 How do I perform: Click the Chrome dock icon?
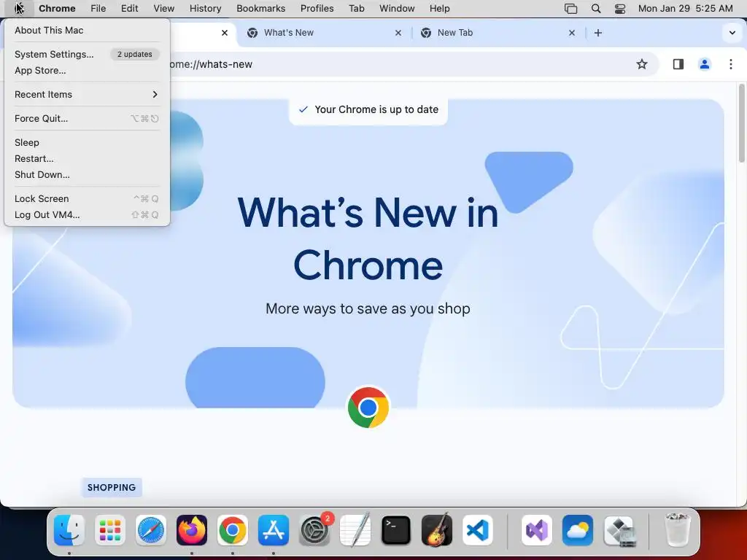click(233, 530)
